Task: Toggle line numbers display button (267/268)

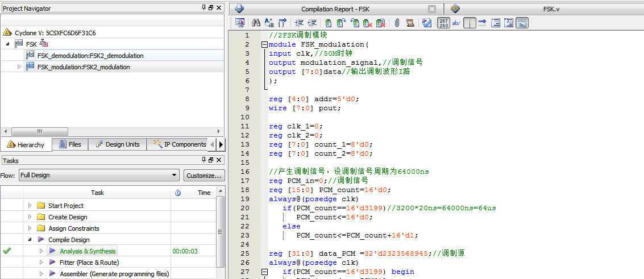Action: pyautogui.click(x=443, y=23)
